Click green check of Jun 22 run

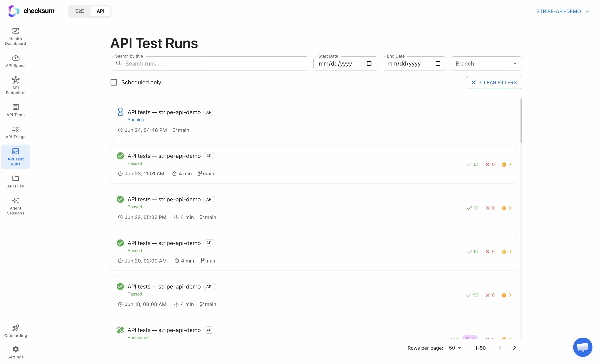click(x=120, y=199)
